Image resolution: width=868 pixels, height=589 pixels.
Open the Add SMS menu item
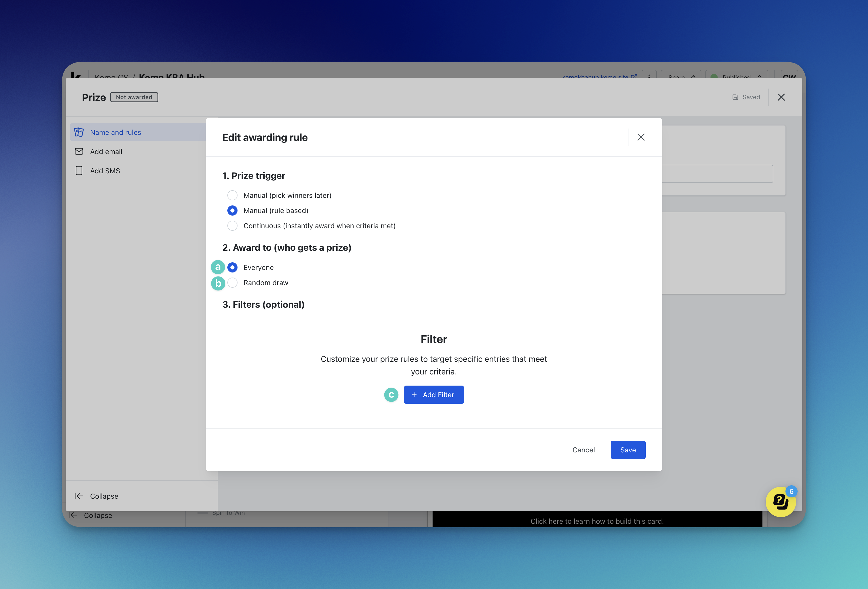[105, 171]
